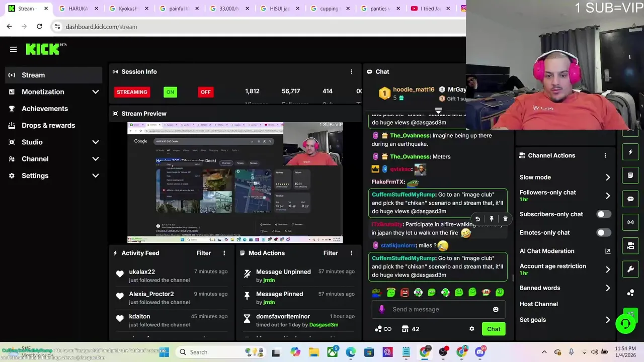This screenshot has height=362, width=644.
Task: Open Mod Actions options menu
Action: click(351, 253)
